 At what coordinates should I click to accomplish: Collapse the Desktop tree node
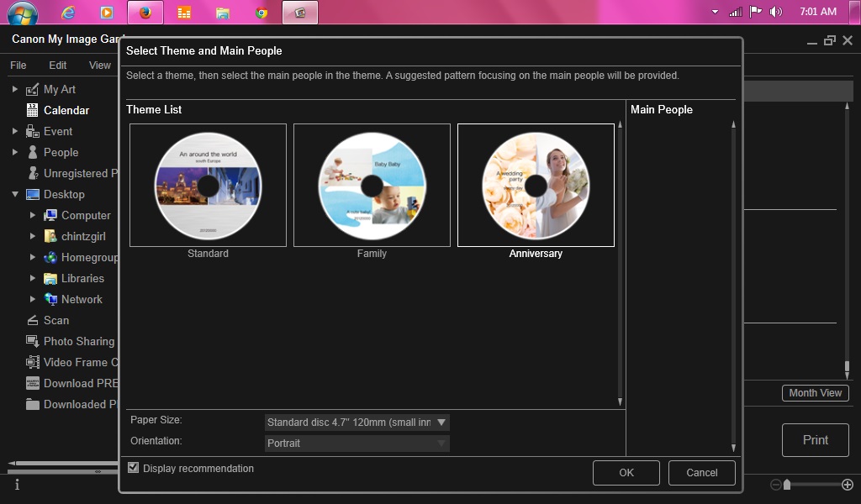click(x=15, y=194)
